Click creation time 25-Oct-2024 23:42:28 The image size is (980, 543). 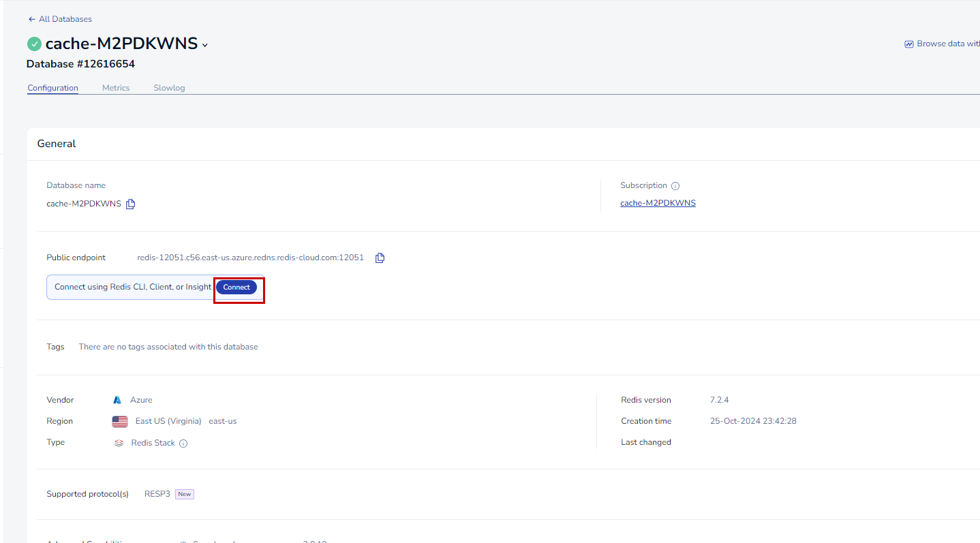(x=753, y=421)
